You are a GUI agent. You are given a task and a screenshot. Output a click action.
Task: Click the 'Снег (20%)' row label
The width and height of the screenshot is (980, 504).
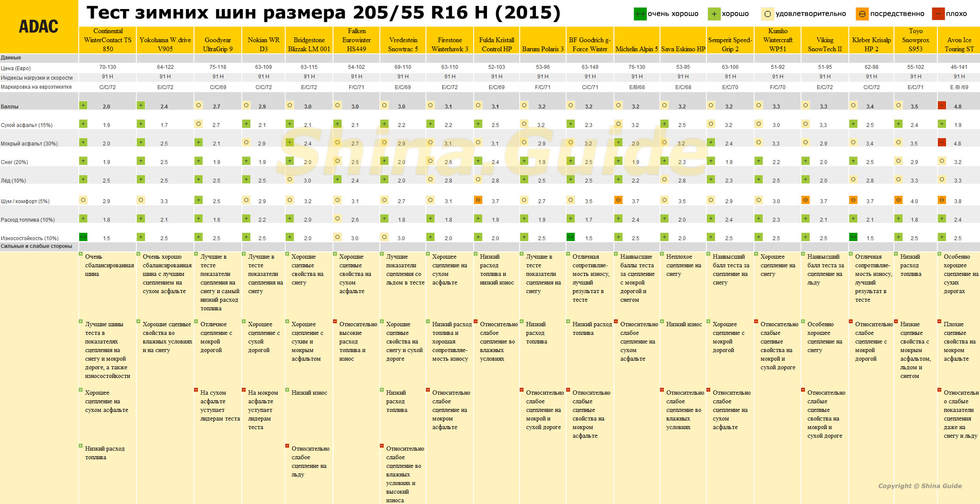coord(14,162)
